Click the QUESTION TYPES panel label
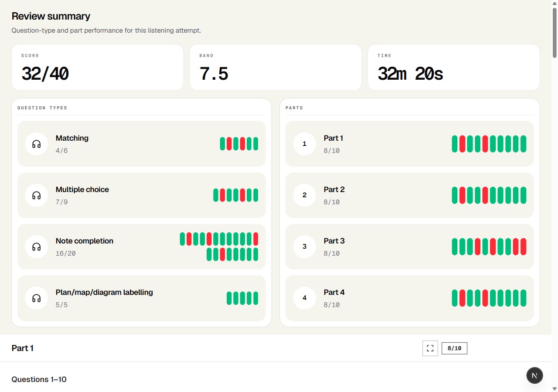558x392 pixels. point(42,108)
